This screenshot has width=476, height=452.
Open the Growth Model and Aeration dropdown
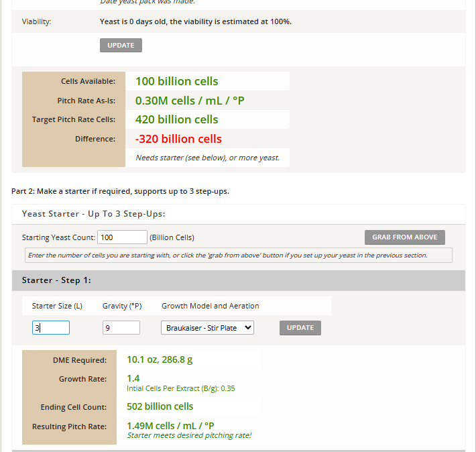click(x=207, y=328)
